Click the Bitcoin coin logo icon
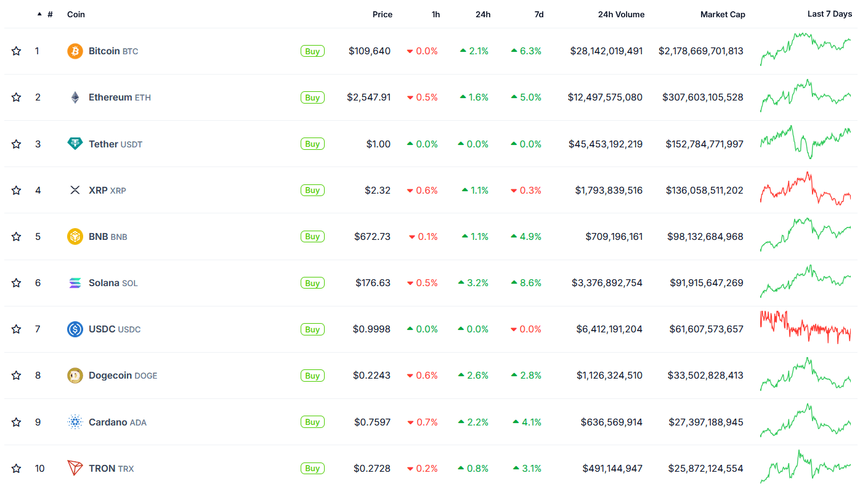Image resolution: width=868 pixels, height=489 pixels. pyautogui.click(x=75, y=51)
